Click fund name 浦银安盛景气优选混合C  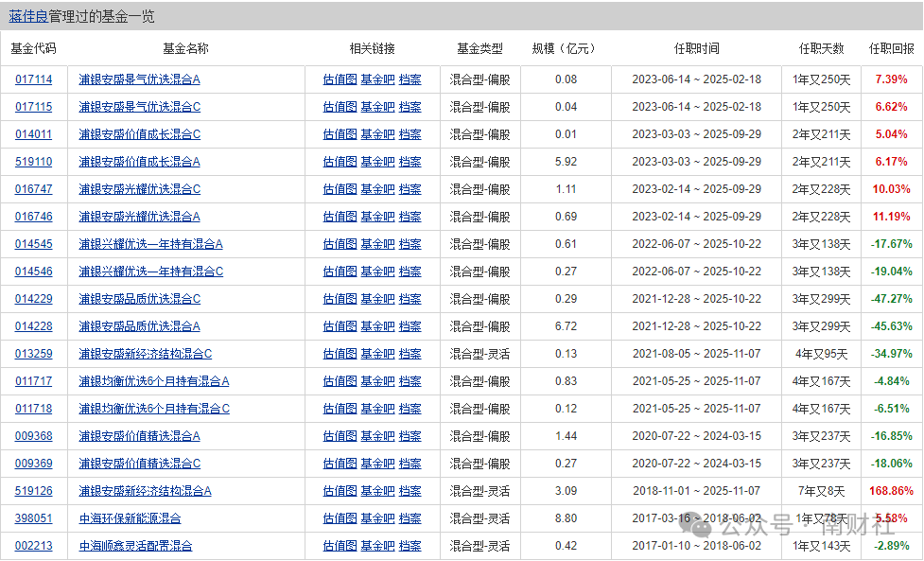coord(139,107)
